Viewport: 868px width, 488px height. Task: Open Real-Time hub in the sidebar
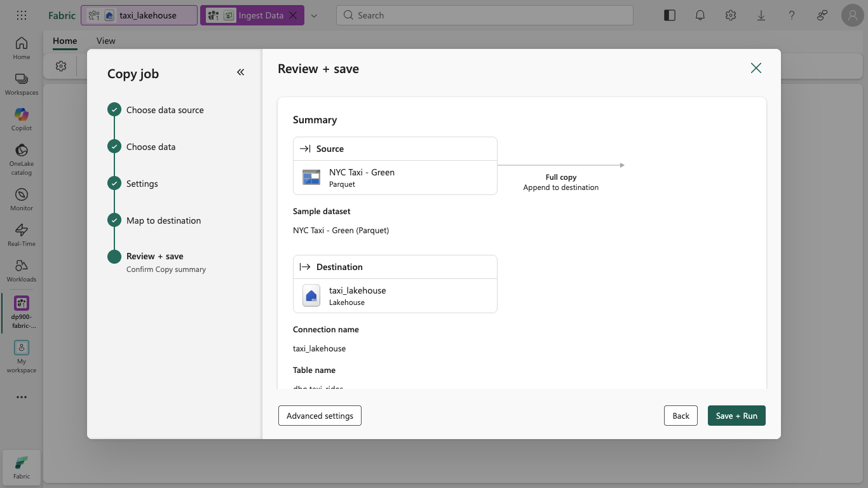(22, 235)
